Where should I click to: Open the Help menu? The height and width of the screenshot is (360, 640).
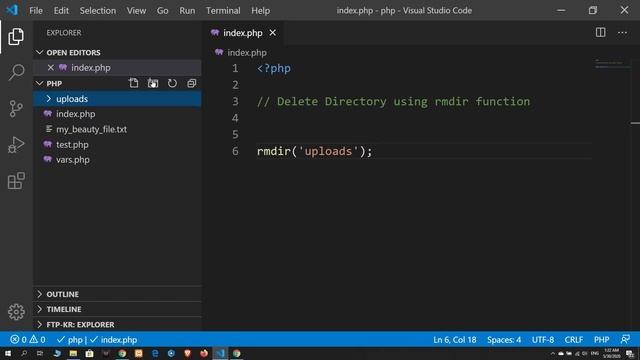[x=260, y=11]
